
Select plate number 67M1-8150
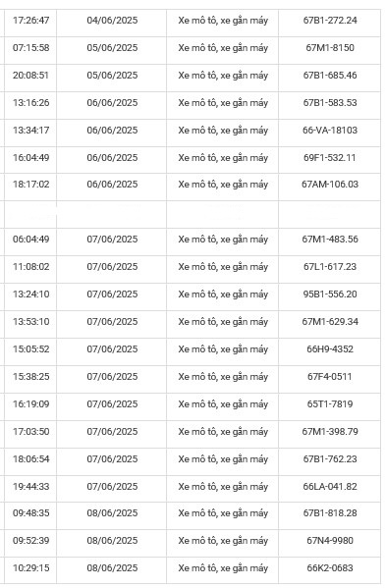(x=330, y=48)
